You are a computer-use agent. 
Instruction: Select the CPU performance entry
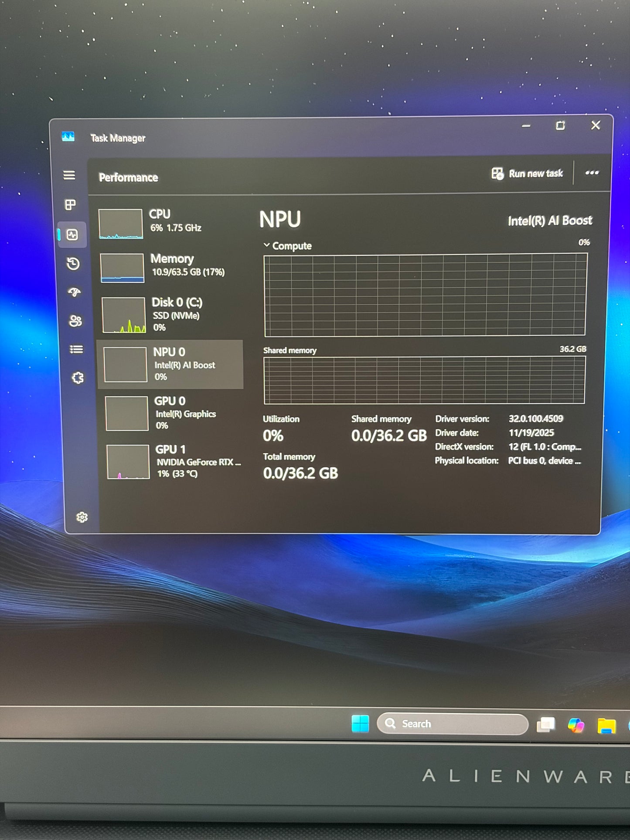pyautogui.click(x=168, y=223)
